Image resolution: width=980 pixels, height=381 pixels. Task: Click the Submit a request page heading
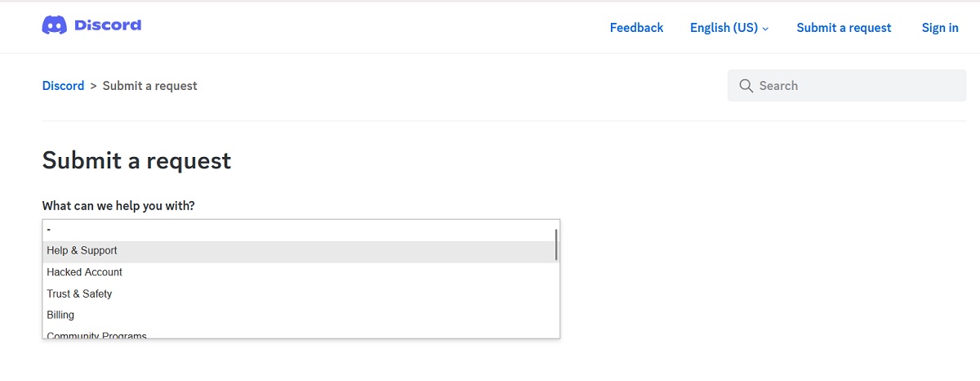(x=136, y=160)
